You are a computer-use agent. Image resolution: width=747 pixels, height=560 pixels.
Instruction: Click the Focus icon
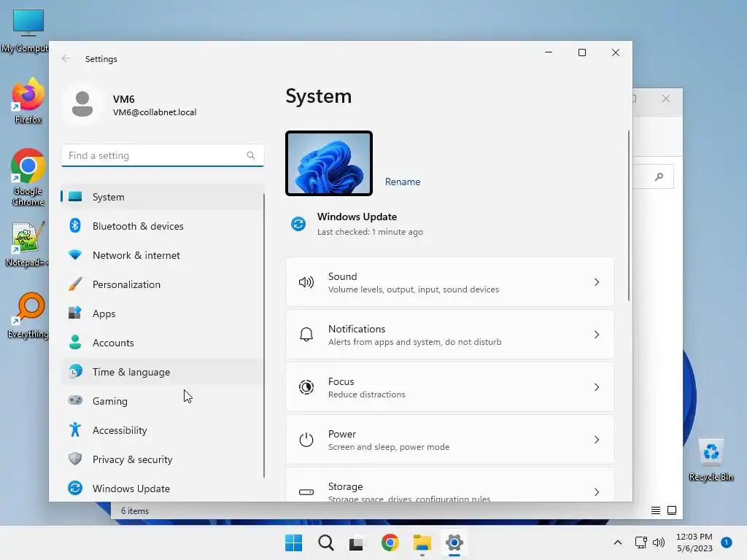click(x=306, y=387)
